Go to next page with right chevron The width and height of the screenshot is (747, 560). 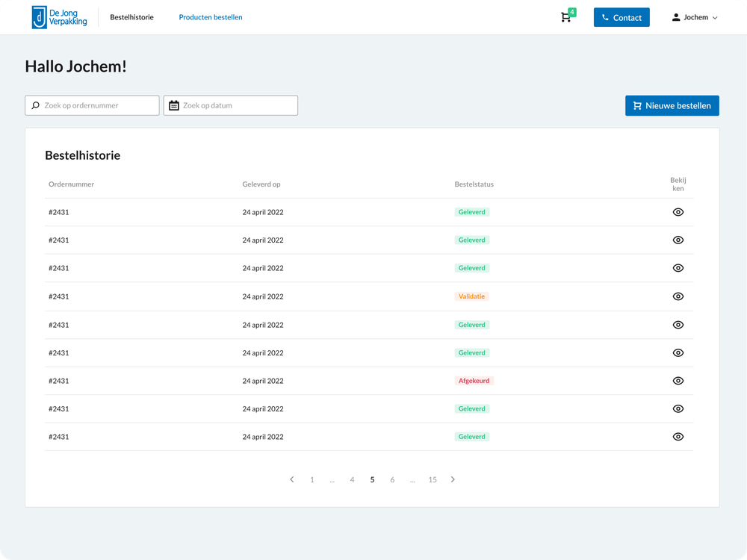point(453,479)
